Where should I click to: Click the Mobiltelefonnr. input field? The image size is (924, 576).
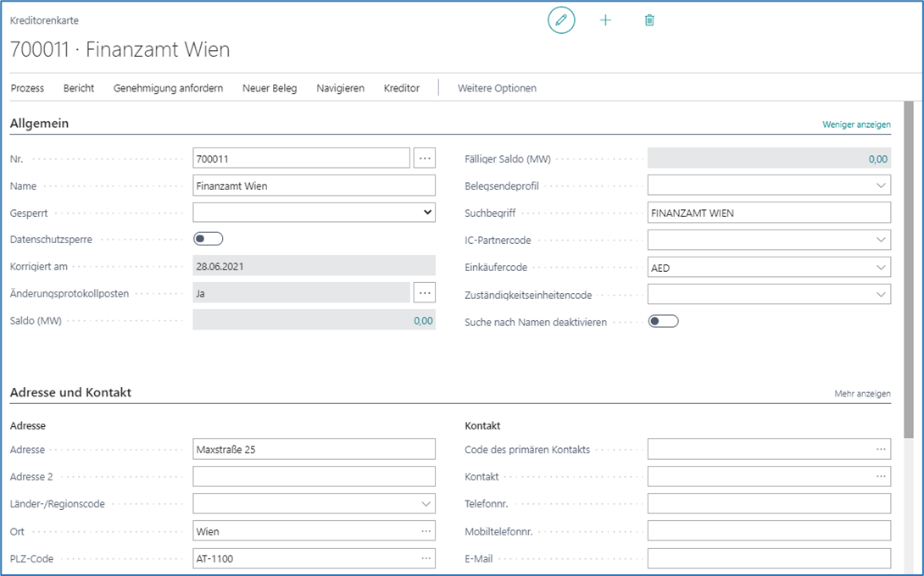(x=769, y=530)
